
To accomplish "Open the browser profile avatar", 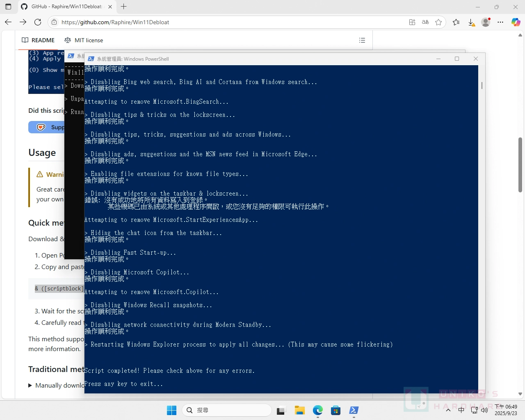I will (x=486, y=22).
